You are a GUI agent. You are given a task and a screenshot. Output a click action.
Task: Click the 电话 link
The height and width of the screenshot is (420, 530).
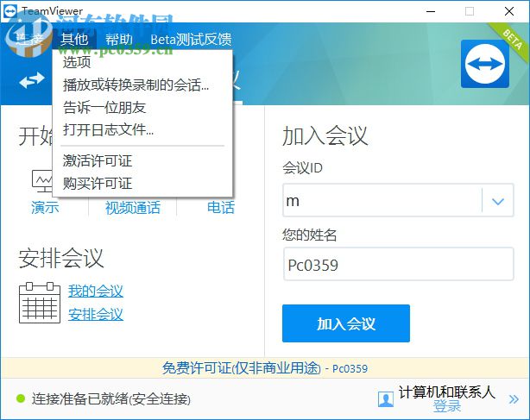[x=221, y=207]
